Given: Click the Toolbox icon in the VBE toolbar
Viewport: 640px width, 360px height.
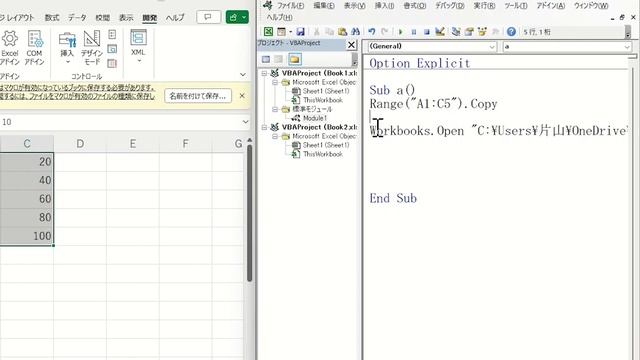Looking at the screenshot, I should (x=495, y=31).
